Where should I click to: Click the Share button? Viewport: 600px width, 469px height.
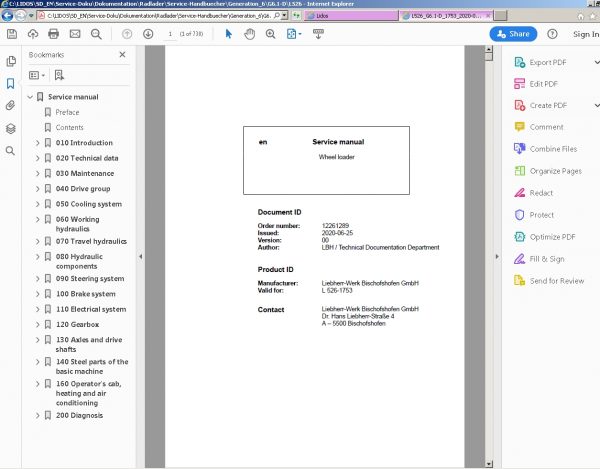(x=513, y=34)
